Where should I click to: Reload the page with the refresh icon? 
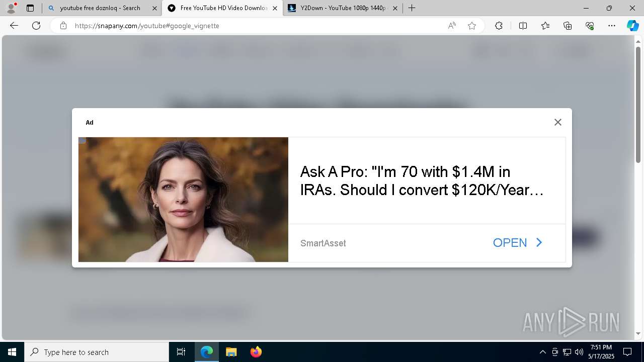point(36,26)
